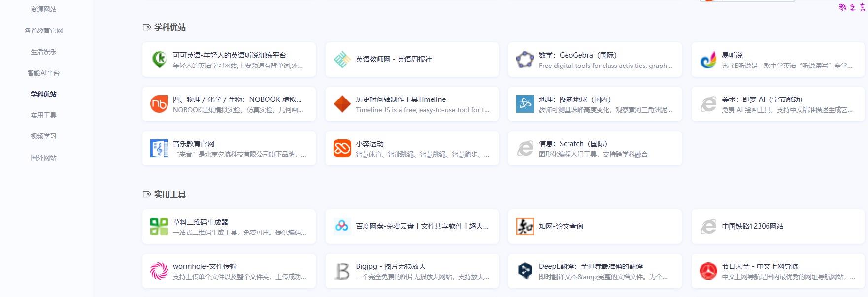This screenshot has width=868, height=297.
Task: Click the GeoGebra 'Free digital tools' description
Action: click(x=605, y=66)
